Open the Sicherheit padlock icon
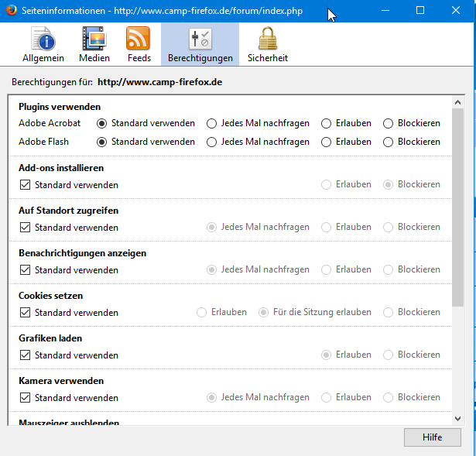Image resolution: width=476 pixels, height=456 pixels. (267, 39)
